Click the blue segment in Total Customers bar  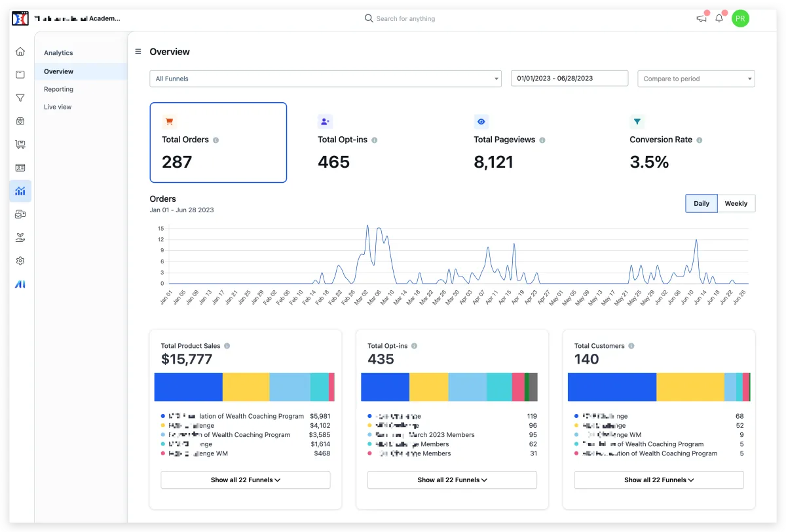pos(612,387)
